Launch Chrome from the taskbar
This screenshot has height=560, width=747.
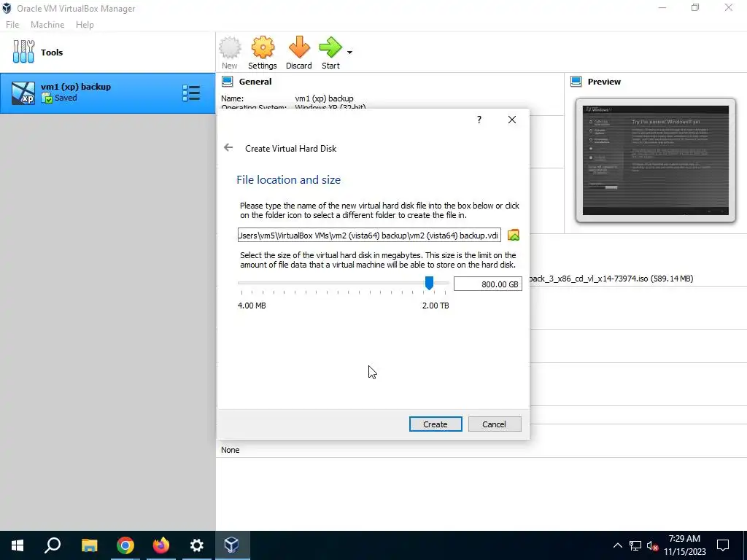(x=125, y=545)
